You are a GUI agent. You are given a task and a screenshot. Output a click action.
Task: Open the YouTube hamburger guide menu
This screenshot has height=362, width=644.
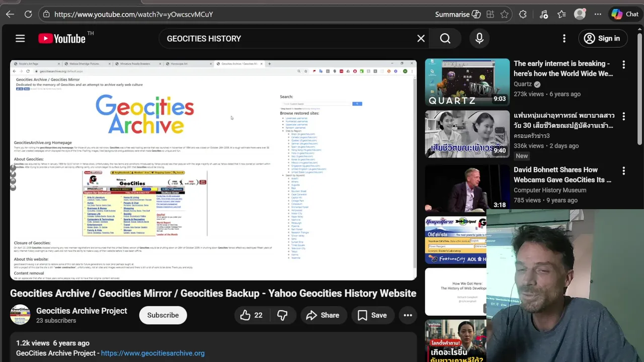20,38
